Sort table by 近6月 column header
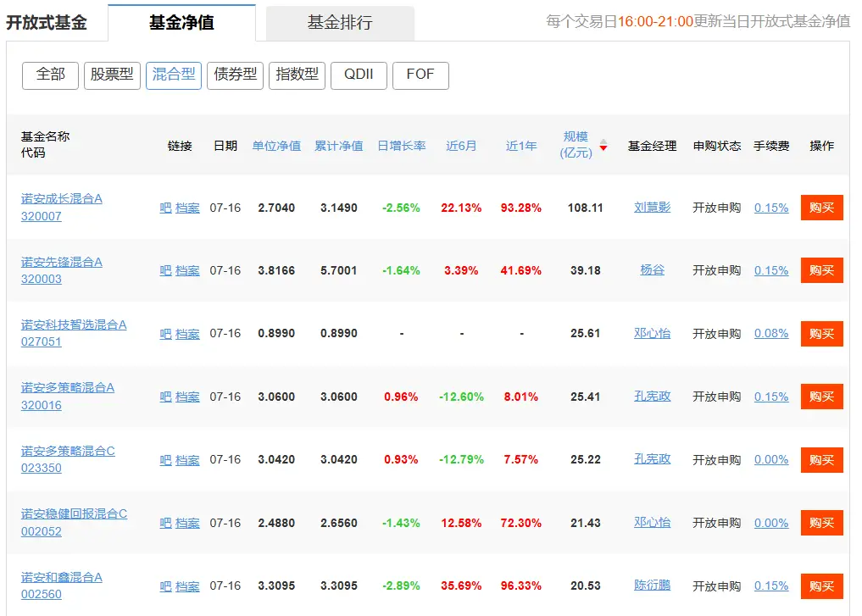This screenshot has width=862, height=616. point(461,146)
